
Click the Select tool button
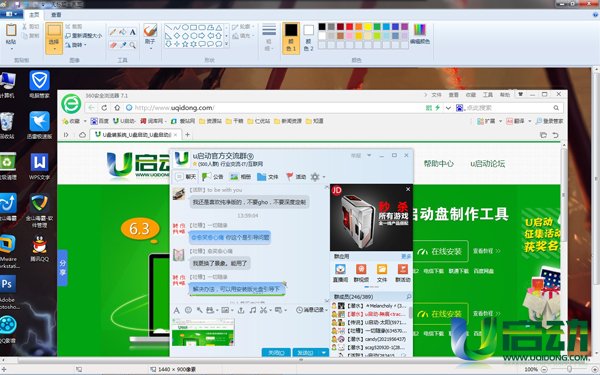[54, 38]
